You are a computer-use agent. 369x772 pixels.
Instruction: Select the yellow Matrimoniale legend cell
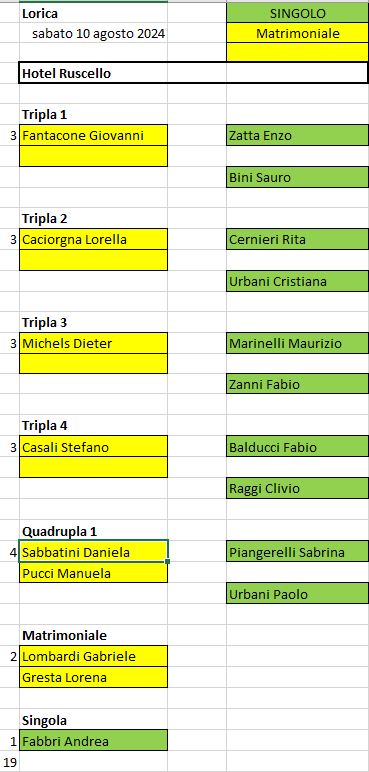pos(298,33)
